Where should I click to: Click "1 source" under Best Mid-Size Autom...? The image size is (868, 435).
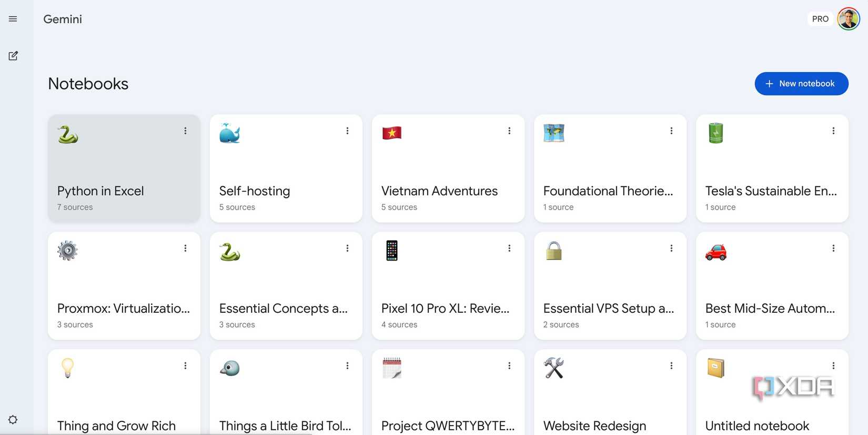[x=721, y=325]
